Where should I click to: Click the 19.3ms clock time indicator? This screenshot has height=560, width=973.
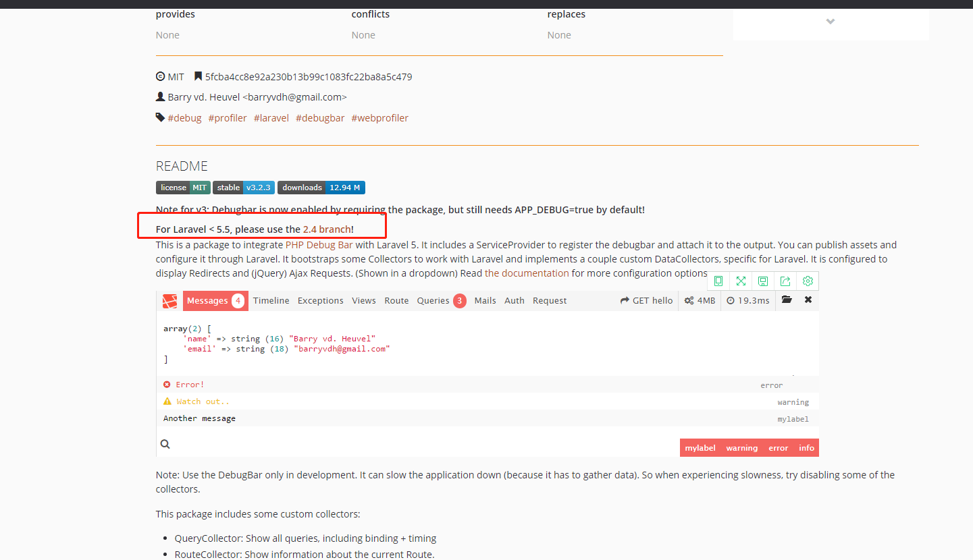coord(748,301)
